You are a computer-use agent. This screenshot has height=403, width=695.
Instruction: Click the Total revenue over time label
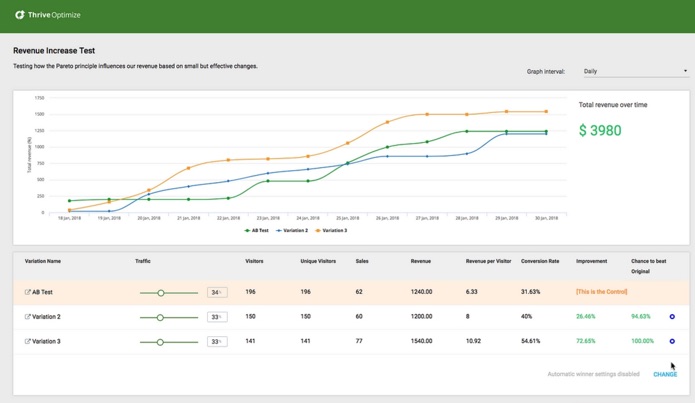(x=613, y=105)
